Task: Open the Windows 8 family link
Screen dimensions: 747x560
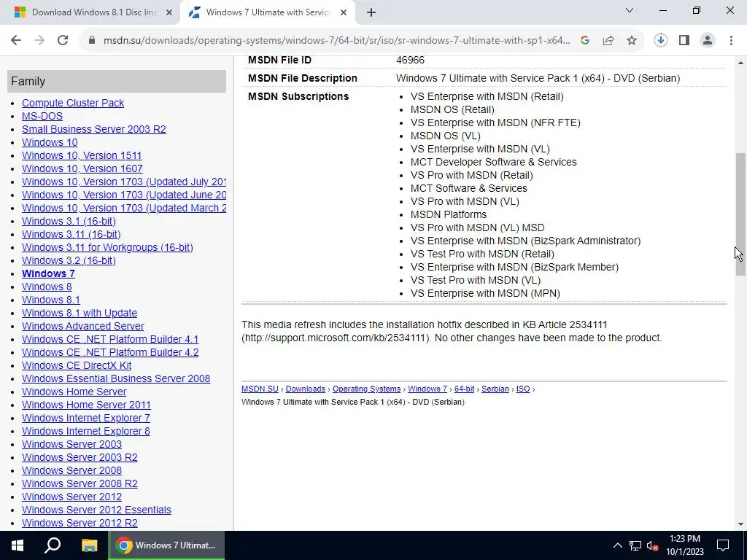Action: click(x=47, y=287)
